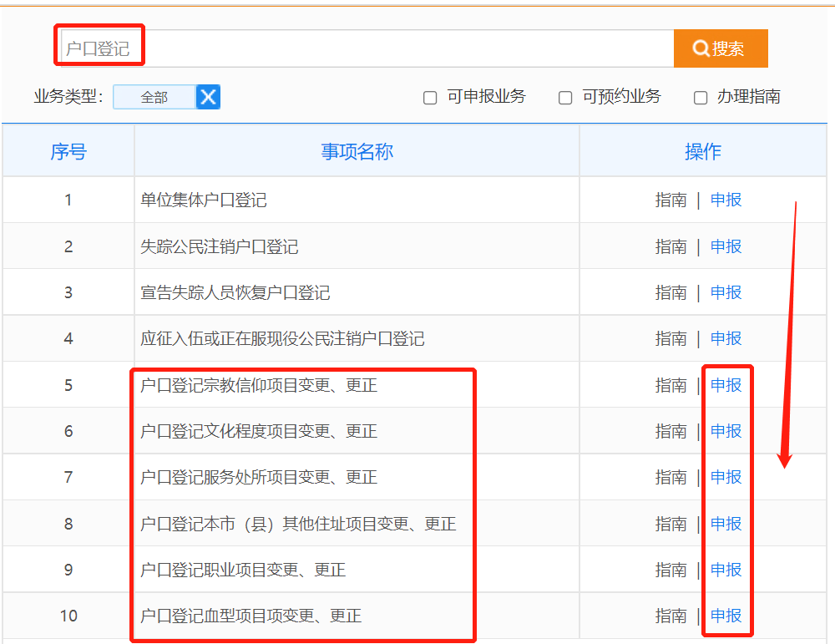Image resolution: width=835 pixels, height=644 pixels.
Task: Click the 户口登记 search input field
Action: [x=366, y=48]
